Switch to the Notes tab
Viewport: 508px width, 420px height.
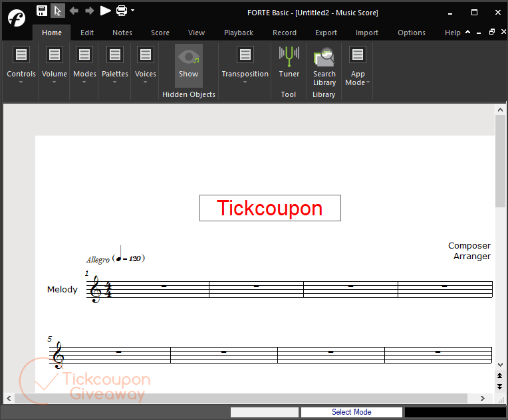[x=122, y=33]
